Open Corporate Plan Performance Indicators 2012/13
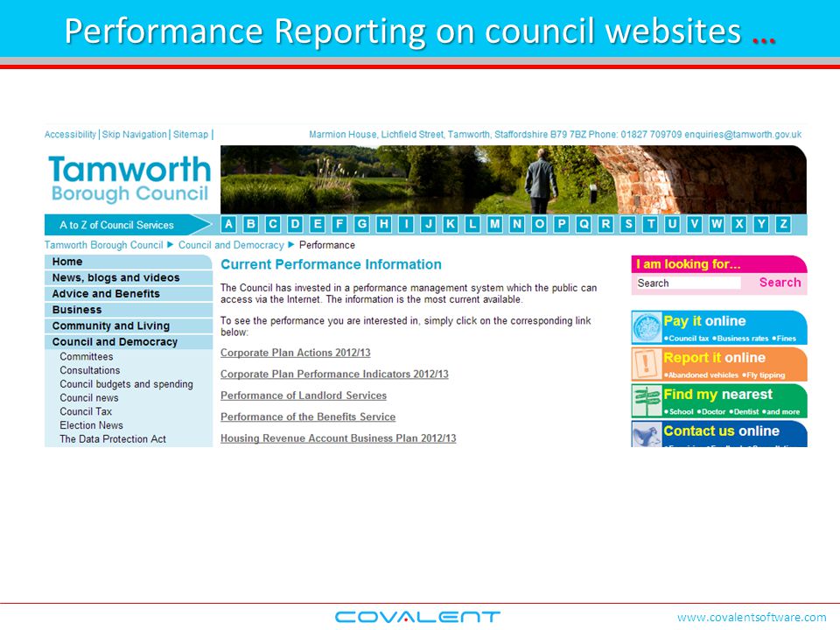This screenshot has height=630, width=840. 334,374
